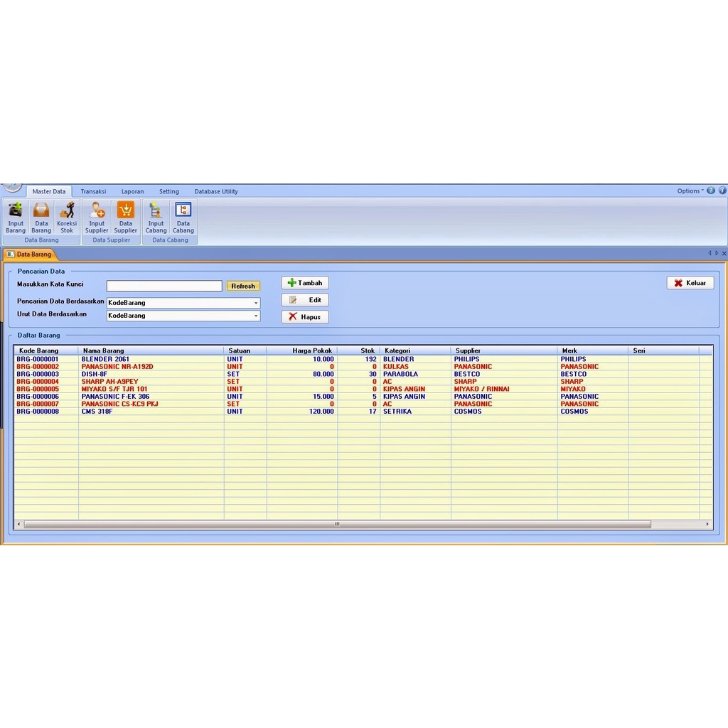The image size is (728, 728).
Task: Select the Data Barang icon
Action: pyautogui.click(x=41, y=215)
